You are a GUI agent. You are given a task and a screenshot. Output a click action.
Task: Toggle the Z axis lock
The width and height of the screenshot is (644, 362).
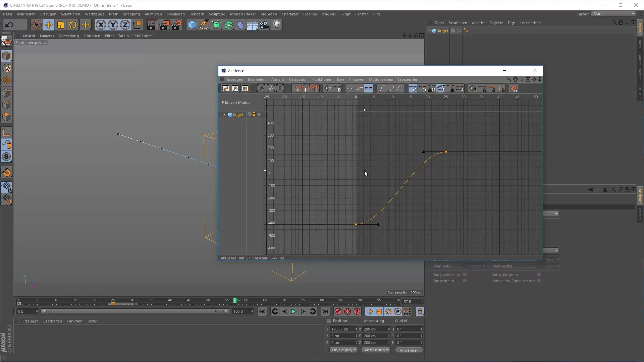click(125, 25)
